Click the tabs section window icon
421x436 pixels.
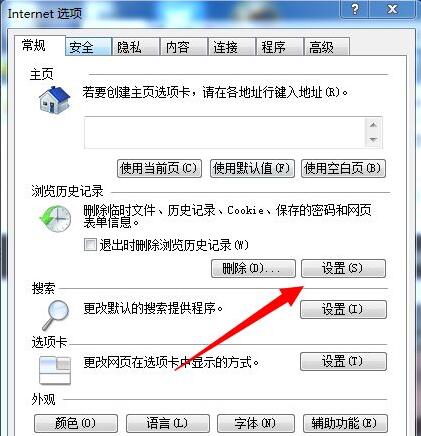click(x=55, y=370)
